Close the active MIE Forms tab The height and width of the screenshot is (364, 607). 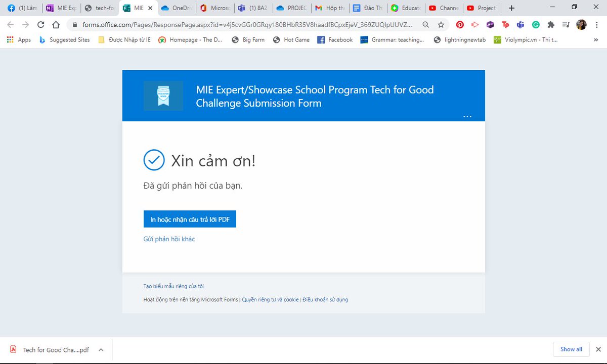coord(150,8)
